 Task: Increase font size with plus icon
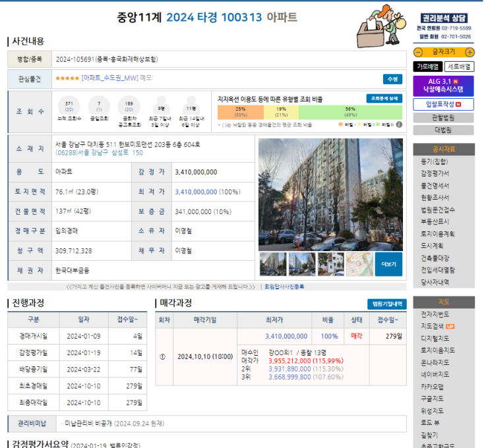[x=470, y=52]
